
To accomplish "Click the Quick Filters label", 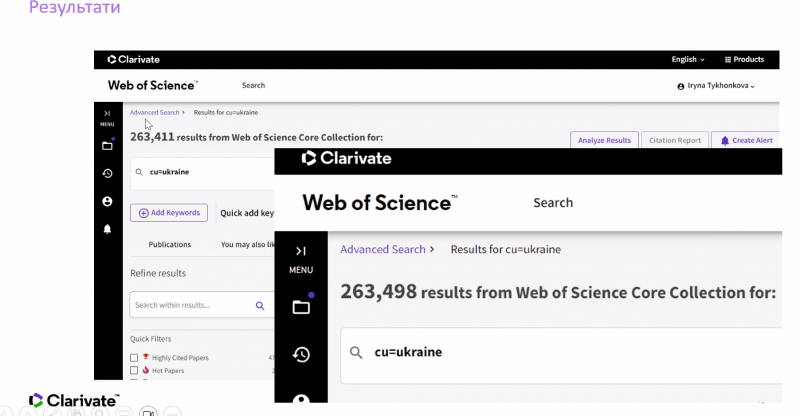I will tap(151, 339).
